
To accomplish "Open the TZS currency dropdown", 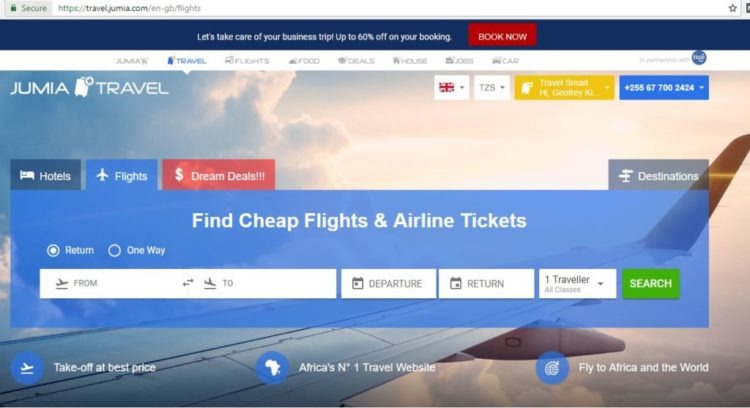I will [x=492, y=88].
